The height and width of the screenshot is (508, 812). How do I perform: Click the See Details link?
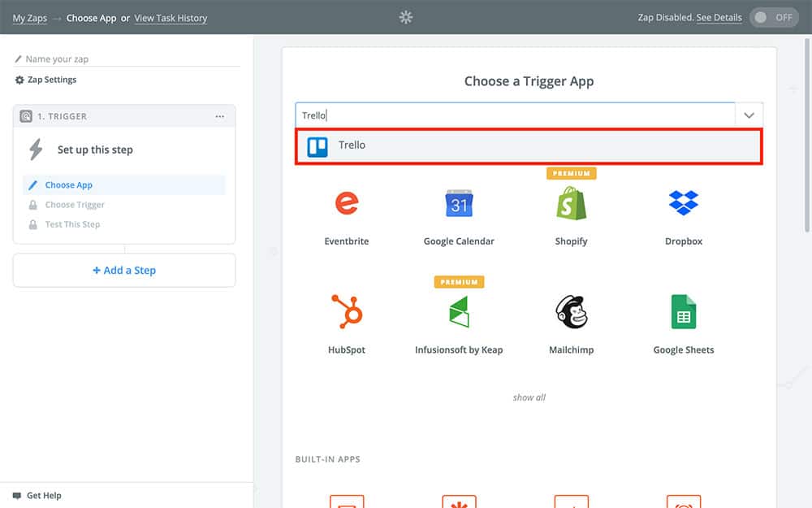click(x=719, y=18)
